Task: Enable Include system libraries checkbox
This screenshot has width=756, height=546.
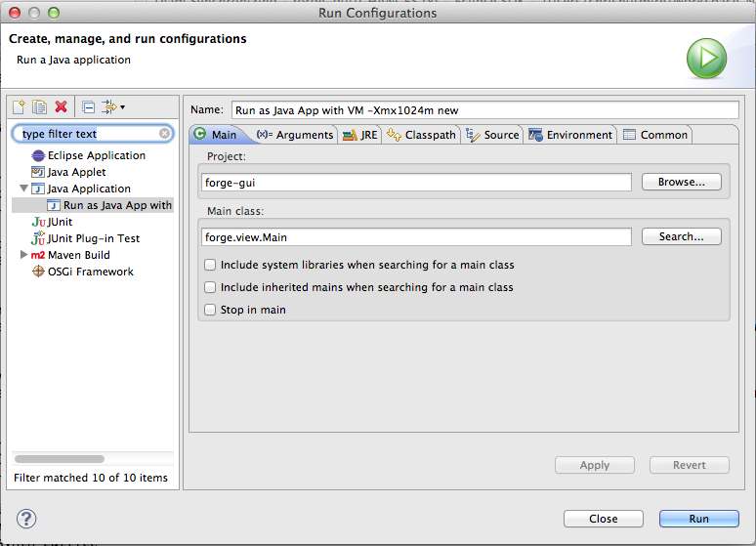Action: click(210, 265)
